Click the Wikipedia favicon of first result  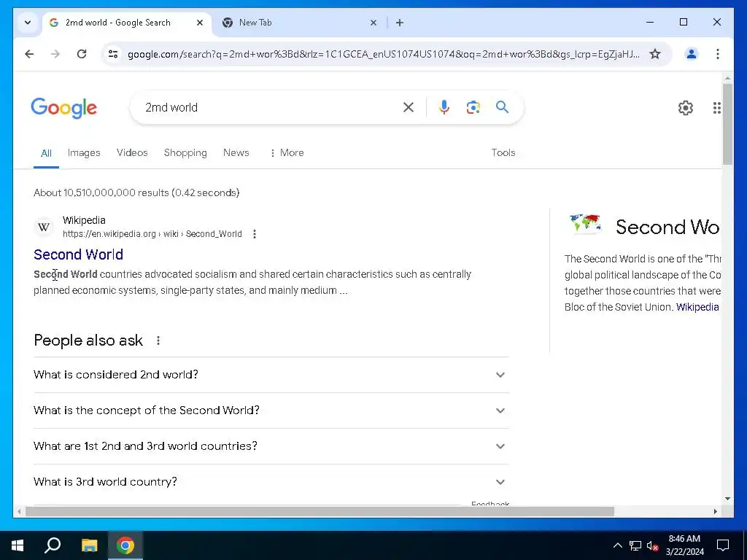click(44, 227)
